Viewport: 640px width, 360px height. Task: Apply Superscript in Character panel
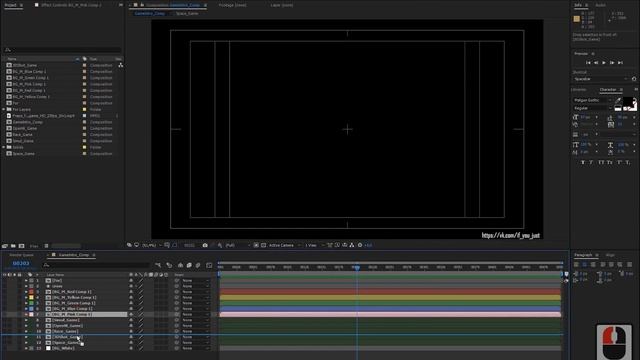[x=619, y=162]
